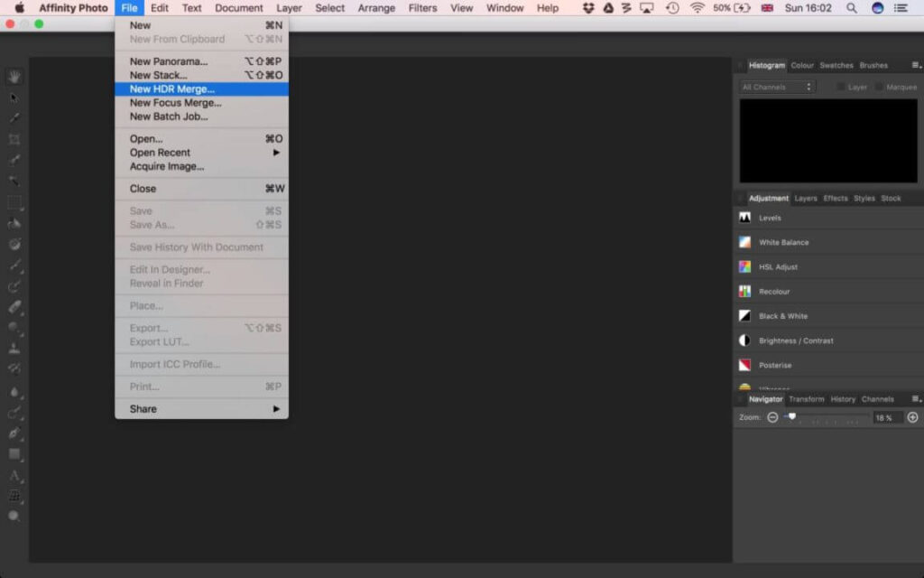Click the 18 % zoom value field
The height and width of the screenshot is (578, 924).
[888, 417]
